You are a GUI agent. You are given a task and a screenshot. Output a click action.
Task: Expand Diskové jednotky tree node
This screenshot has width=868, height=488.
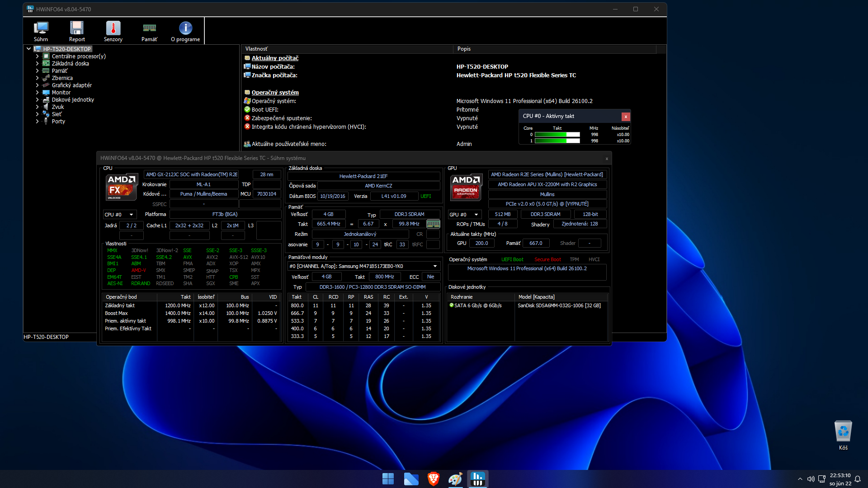click(x=37, y=100)
